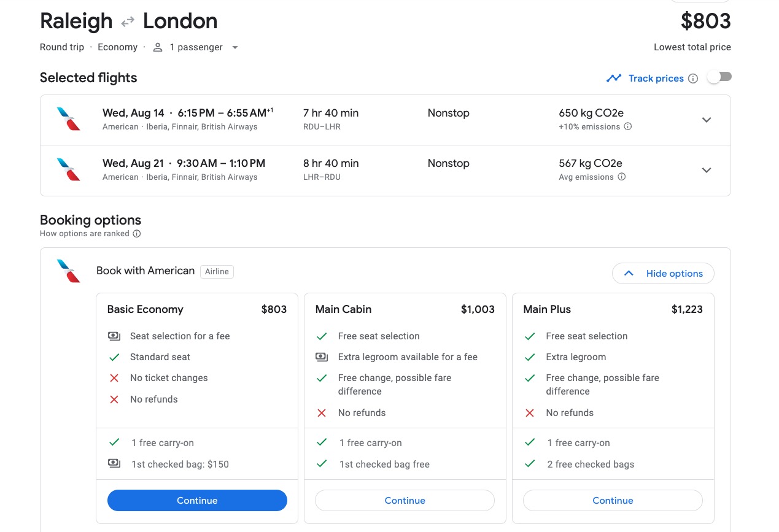
Task: Click the passenger person icon in the trip summary
Action: point(157,47)
